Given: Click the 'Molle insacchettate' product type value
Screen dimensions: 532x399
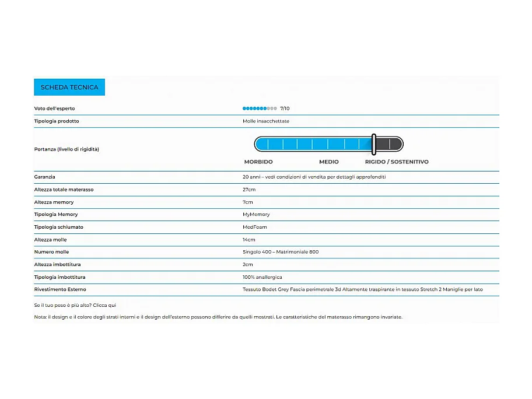Looking at the screenshot, I should (x=265, y=121).
